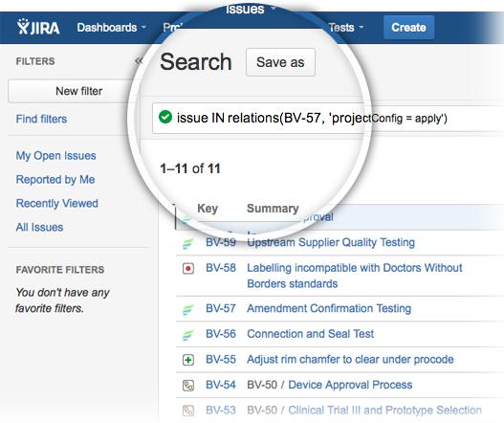The image size is (504, 423).
Task: Sort by the Summary column header
Action: pyautogui.click(x=273, y=209)
